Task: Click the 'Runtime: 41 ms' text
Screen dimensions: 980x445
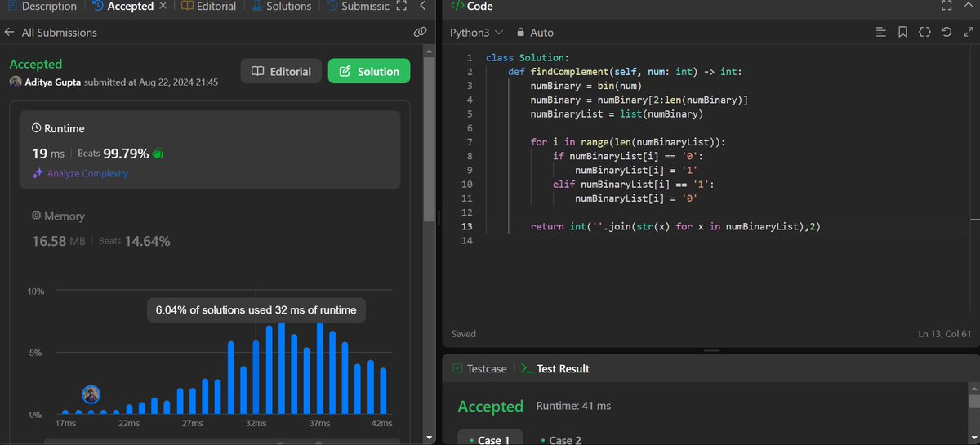Action: coord(573,406)
